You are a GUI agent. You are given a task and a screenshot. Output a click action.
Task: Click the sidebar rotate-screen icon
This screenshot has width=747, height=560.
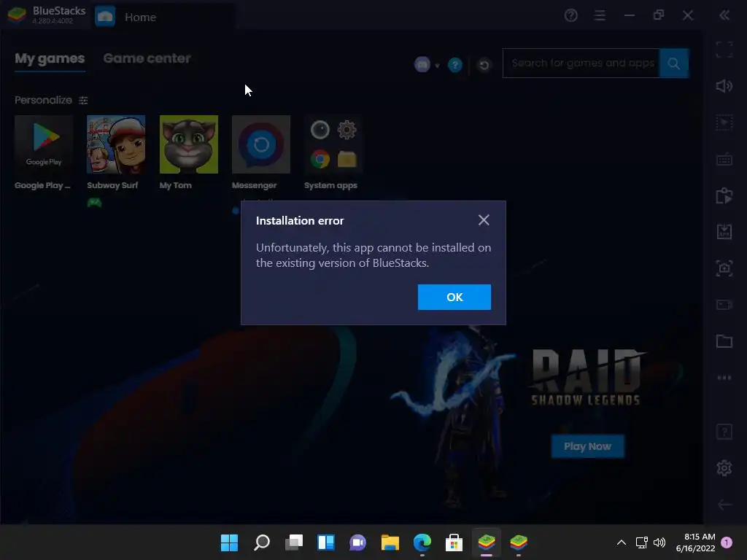(x=724, y=195)
